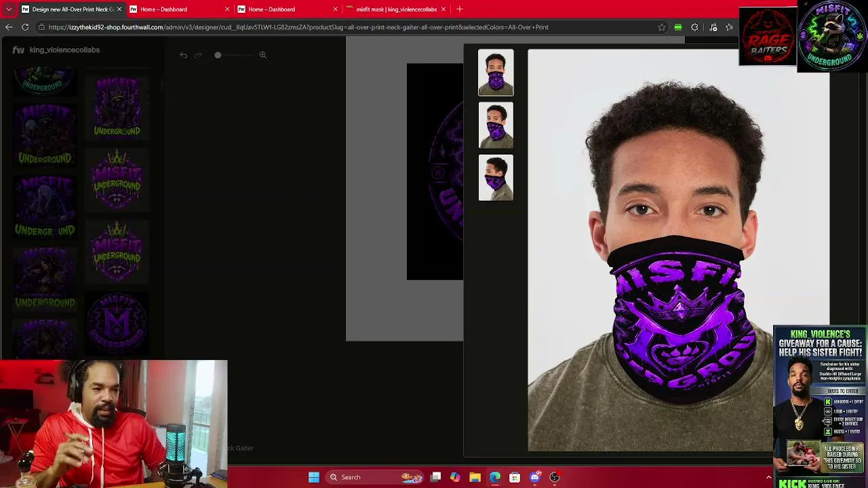The width and height of the screenshot is (868, 488).
Task: Select the Misfit Underground design with dark figure and green text
Action: point(117,106)
